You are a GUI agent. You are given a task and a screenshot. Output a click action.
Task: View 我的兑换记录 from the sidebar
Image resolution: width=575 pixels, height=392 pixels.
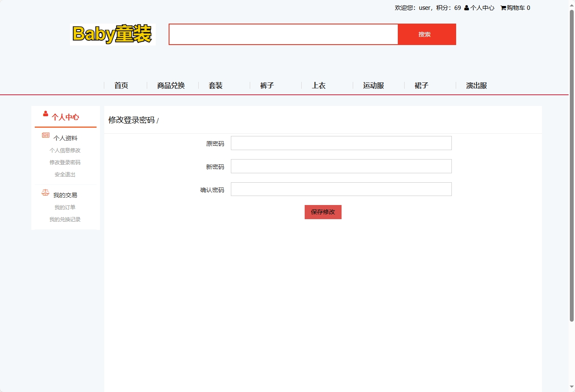click(65, 219)
